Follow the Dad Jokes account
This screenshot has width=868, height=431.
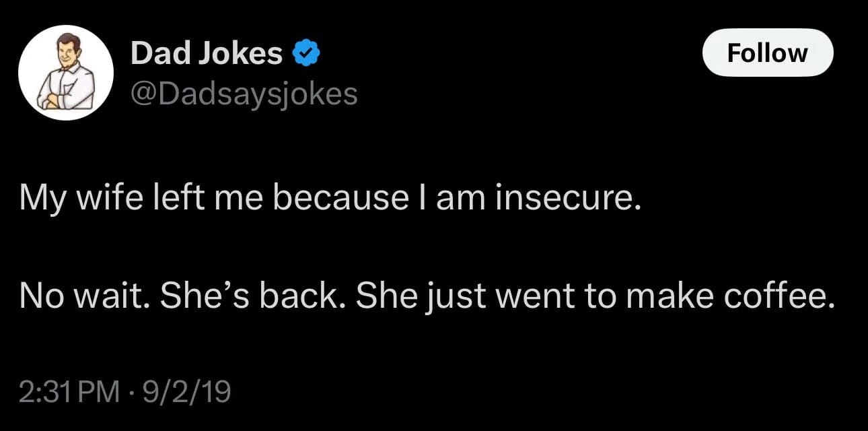pyautogui.click(x=768, y=53)
